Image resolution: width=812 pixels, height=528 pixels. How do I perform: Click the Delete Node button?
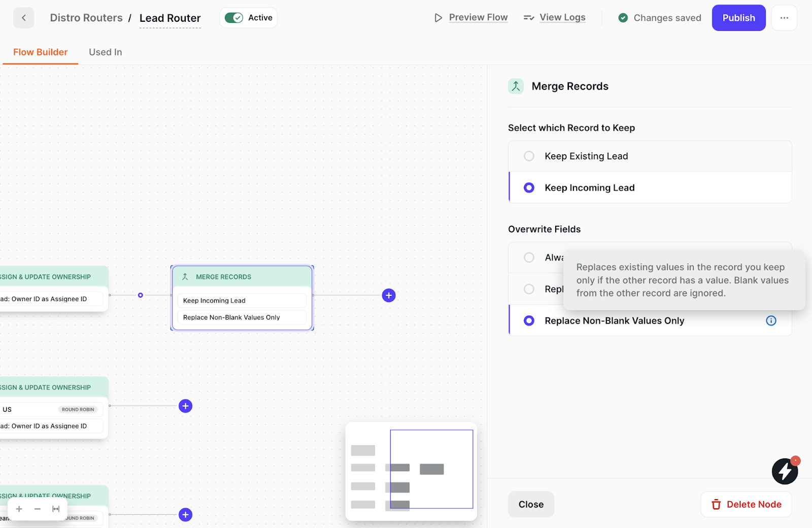[746, 504]
